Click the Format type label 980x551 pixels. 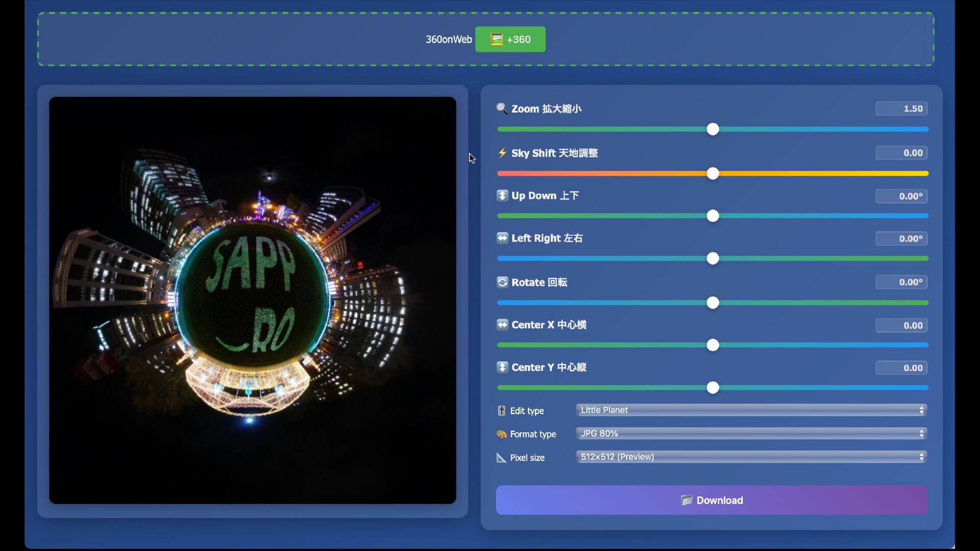tap(533, 434)
